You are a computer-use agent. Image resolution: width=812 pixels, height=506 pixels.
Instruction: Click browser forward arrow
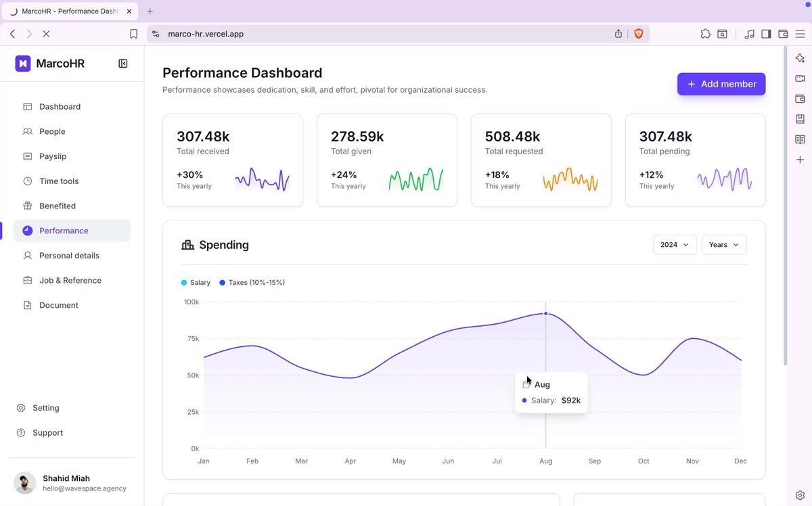pos(29,34)
